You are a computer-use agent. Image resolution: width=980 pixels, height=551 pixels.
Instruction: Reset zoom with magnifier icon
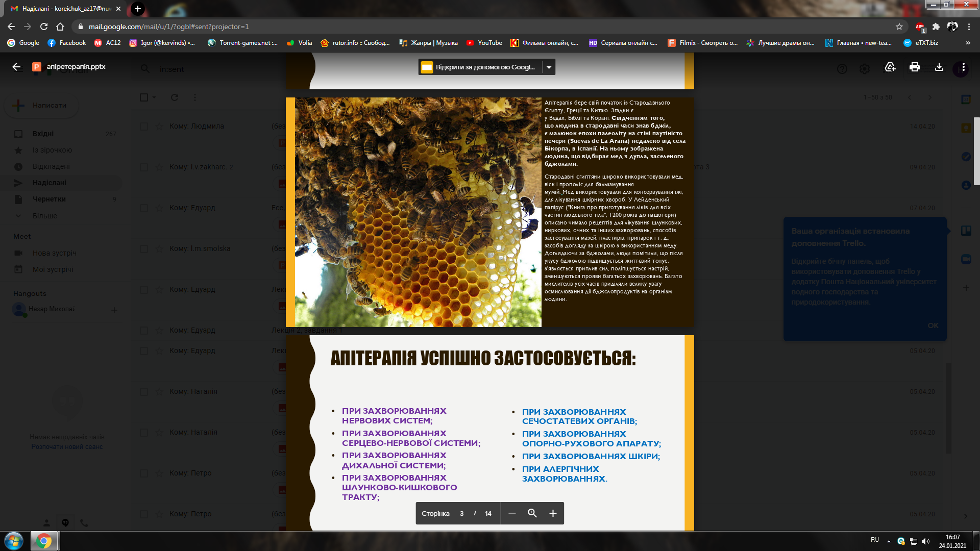tap(532, 513)
